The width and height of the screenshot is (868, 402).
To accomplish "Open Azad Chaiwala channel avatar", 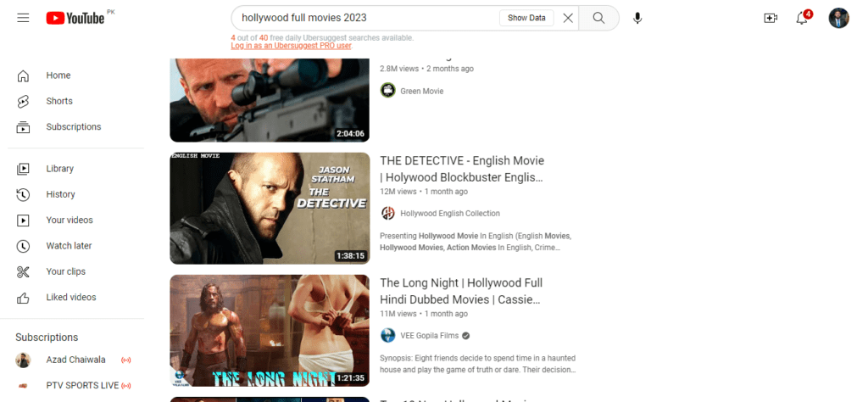I will (x=23, y=360).
